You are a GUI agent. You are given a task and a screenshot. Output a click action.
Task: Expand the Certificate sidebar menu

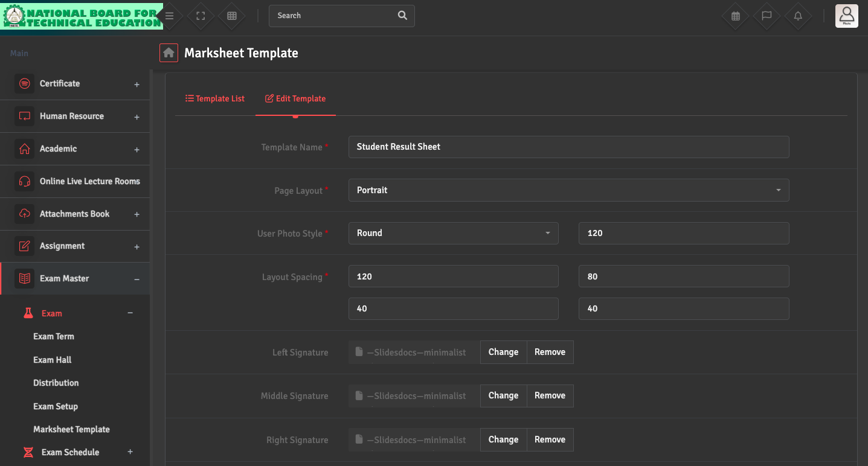75,84
